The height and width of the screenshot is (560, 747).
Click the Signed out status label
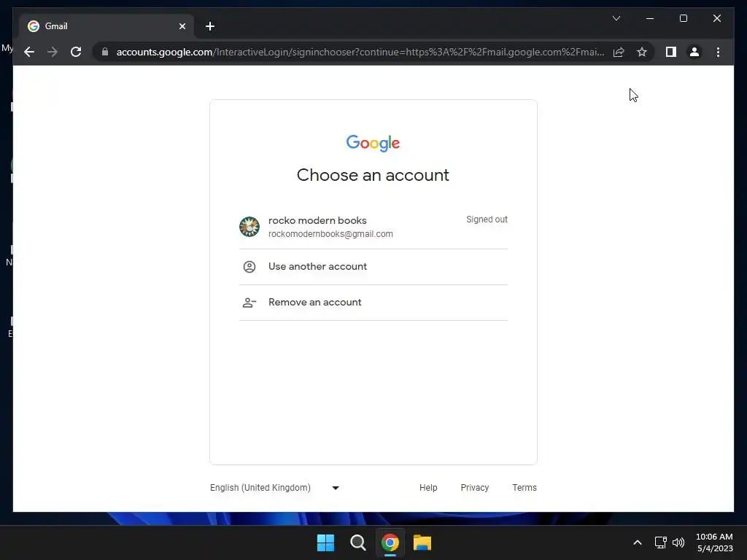[487, 219]
